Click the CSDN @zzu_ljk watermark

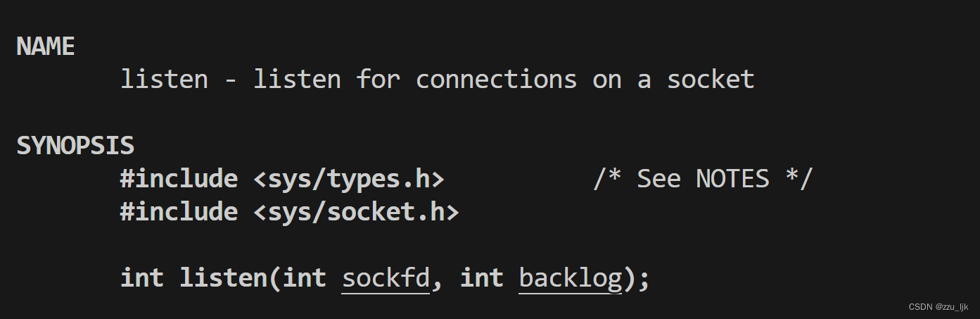pos(938,307)
